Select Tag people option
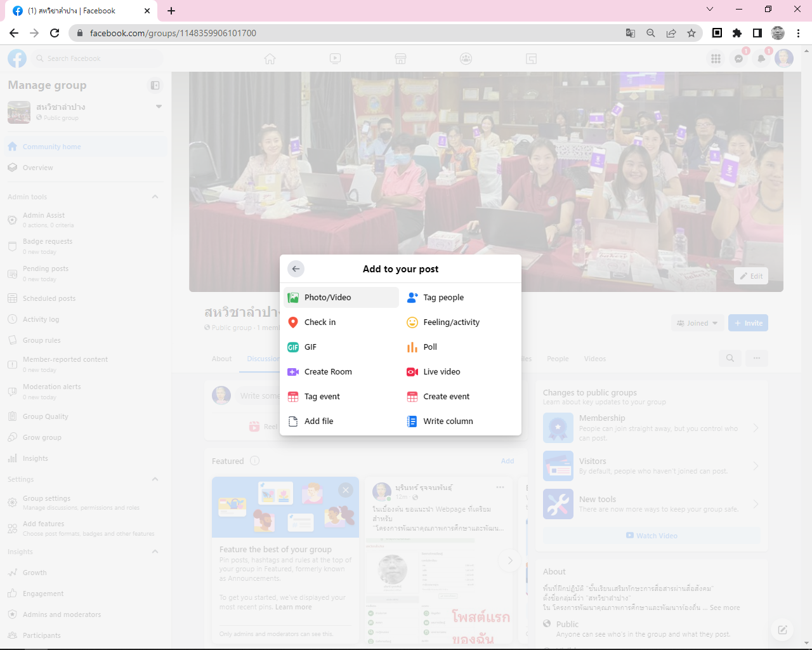 (460, 297)
